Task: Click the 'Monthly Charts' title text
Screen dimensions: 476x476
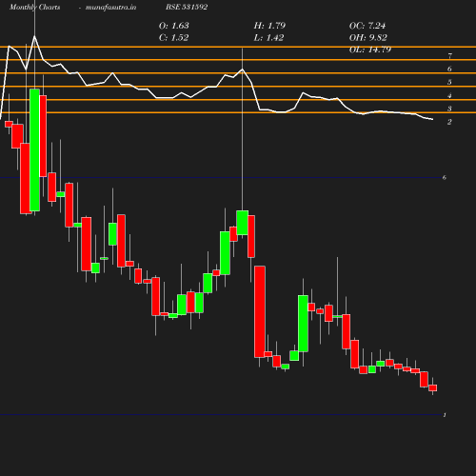Action: pos(35,7)
